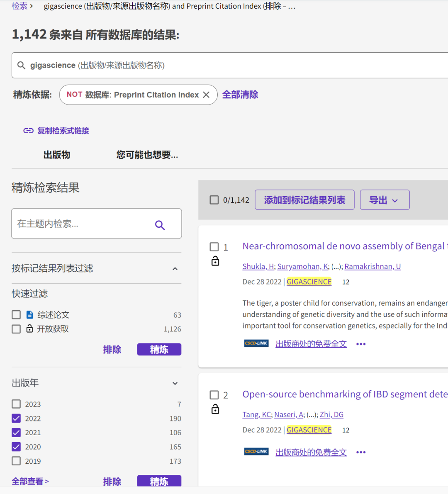The height and width of the screenshot is (494, 448).
Task: Click the CSCD-LINK icon on the second result
Action: pos(256,452)
